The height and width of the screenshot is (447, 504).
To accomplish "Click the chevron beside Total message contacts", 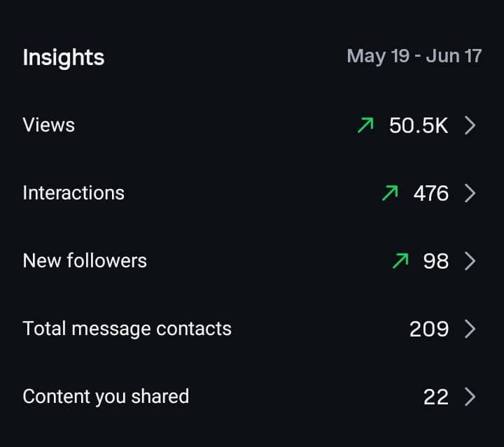I will [470, 329].
